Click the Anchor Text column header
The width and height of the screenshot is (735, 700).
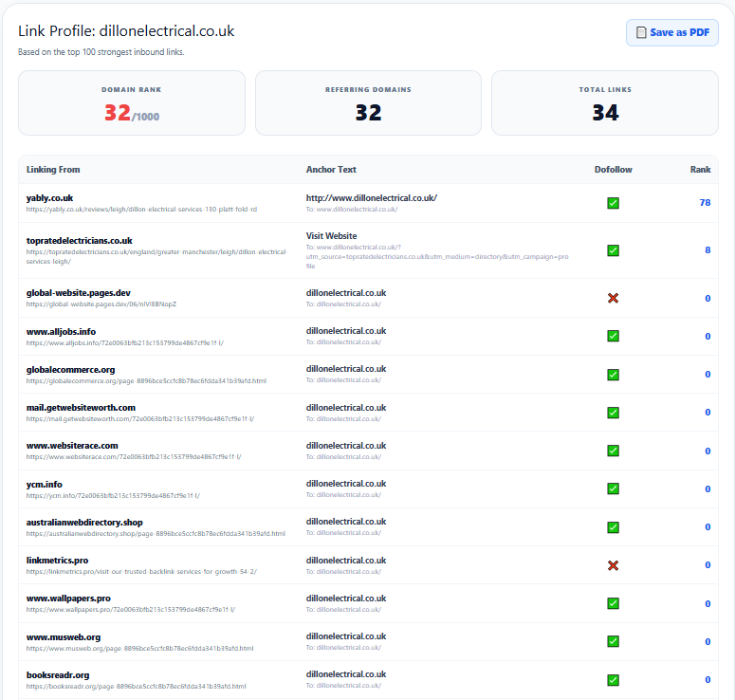[x=331, y=169]
